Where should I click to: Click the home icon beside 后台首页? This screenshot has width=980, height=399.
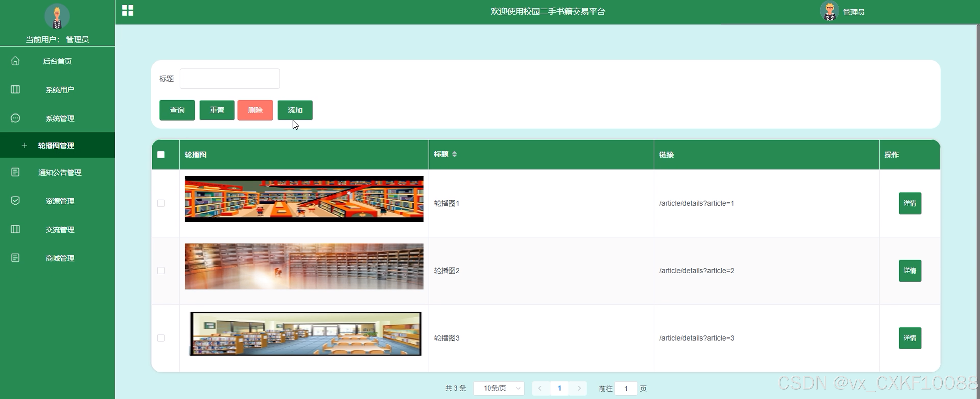tap(15, 61)
